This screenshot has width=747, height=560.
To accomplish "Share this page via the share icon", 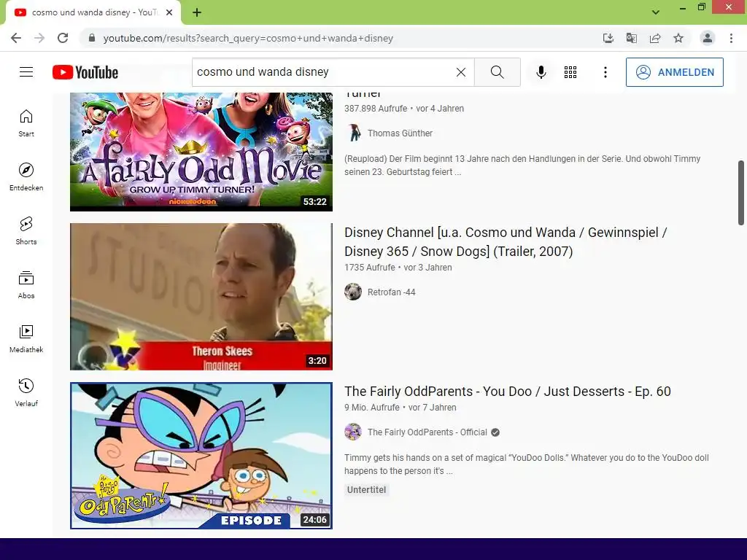I will (x=655, y=38).
